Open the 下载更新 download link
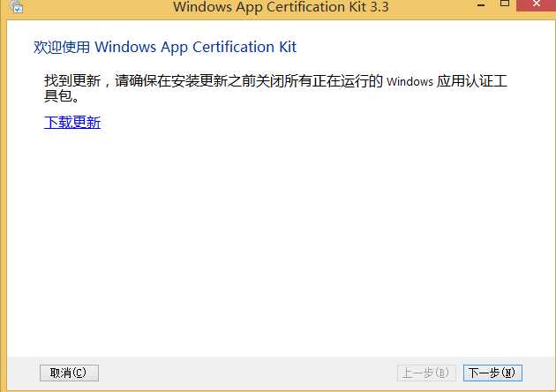This screenshot has height=392, width=556. coord(72,123)
